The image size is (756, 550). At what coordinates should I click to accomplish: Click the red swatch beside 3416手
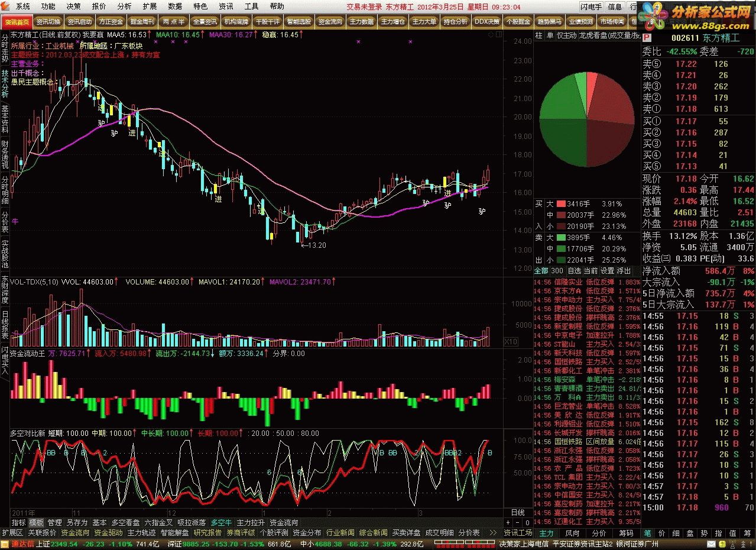pos(560,204)
